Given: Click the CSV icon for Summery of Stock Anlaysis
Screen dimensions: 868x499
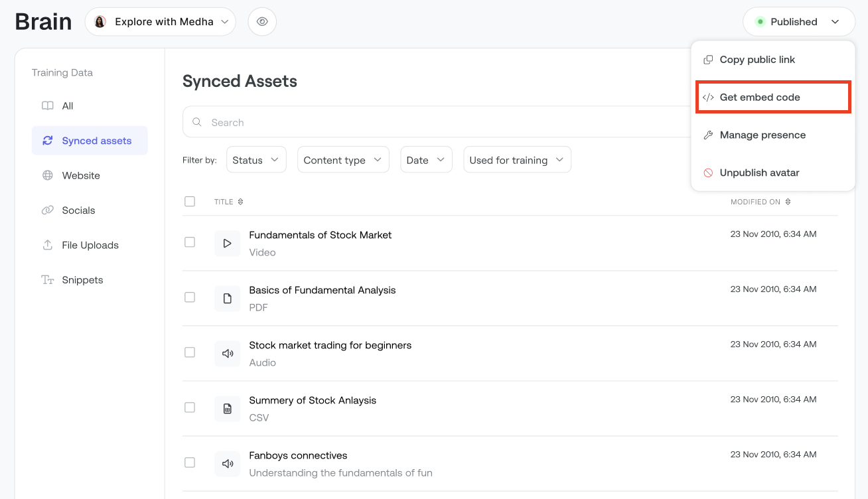Looking at the screenshot, I should [227, 409].
